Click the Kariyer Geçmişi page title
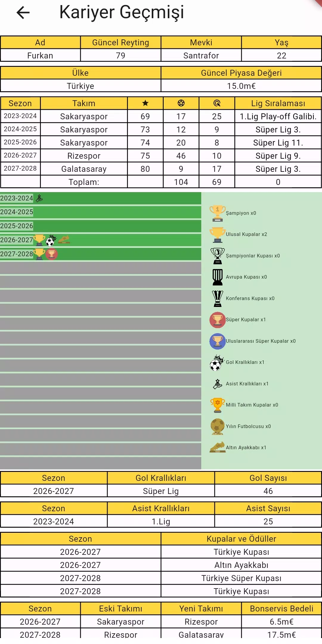The image size is (322, 644). coord(122,13)
